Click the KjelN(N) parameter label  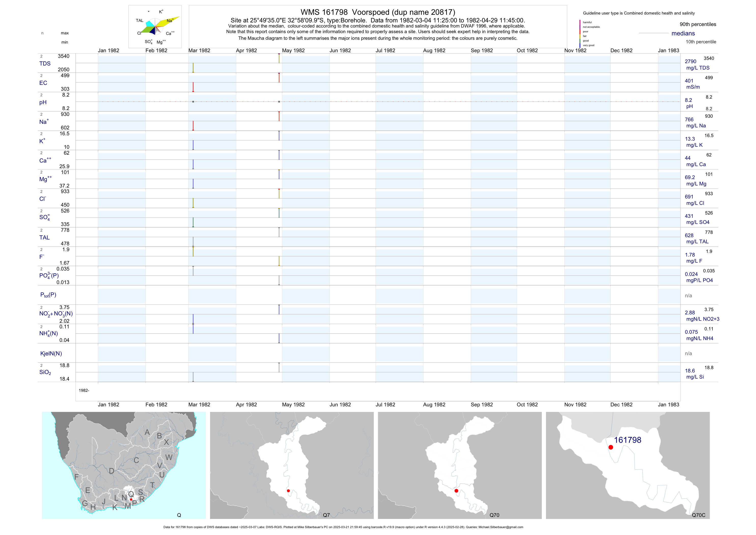(51, 354)
